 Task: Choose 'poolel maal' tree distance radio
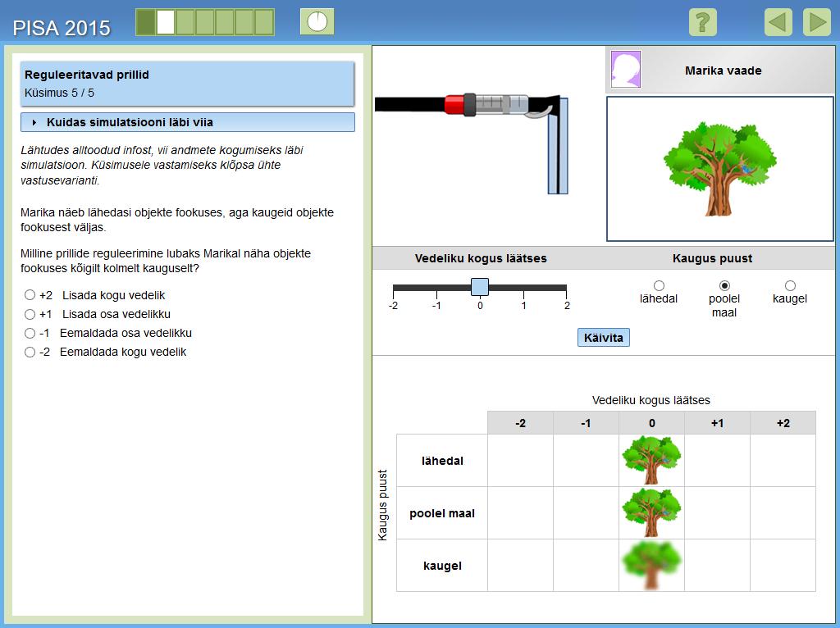tap(724, 285)
